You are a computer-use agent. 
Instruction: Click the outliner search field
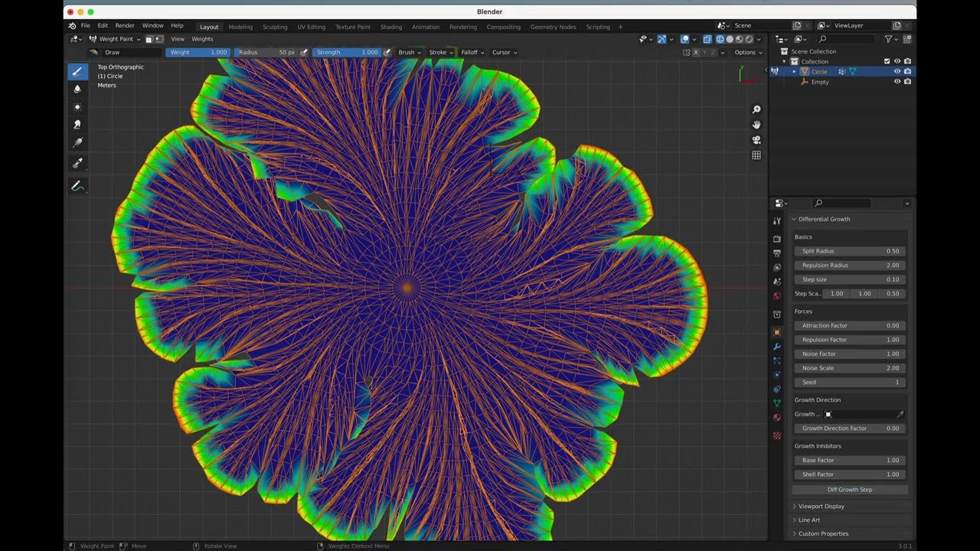(x=848, y=39)
